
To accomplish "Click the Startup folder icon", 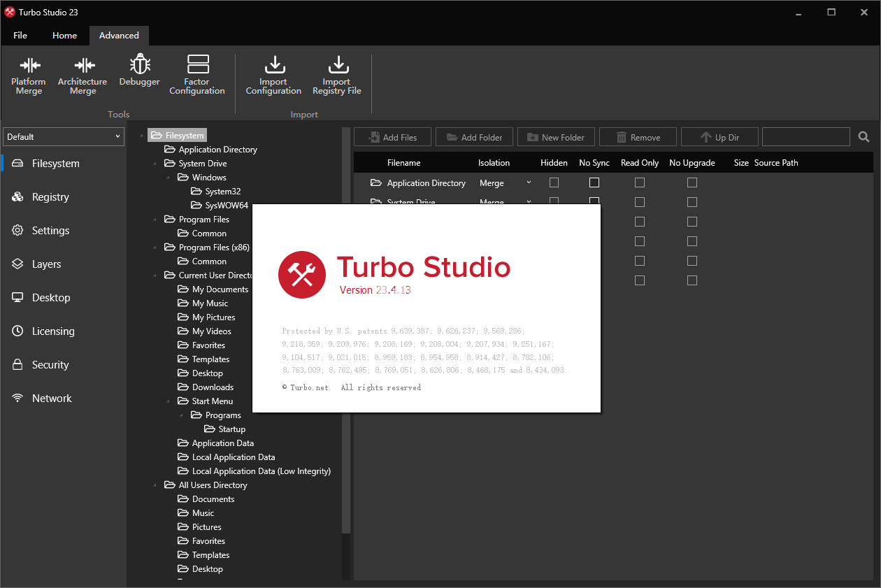I will [x=210, y=429].
